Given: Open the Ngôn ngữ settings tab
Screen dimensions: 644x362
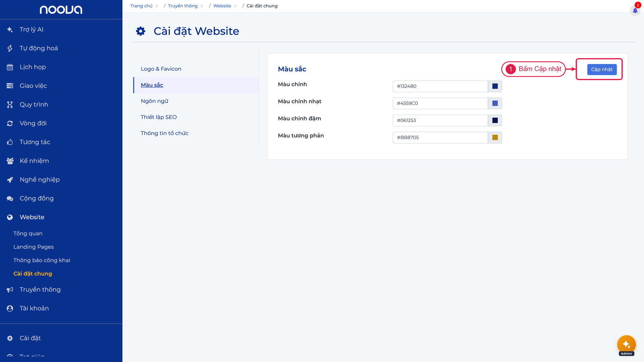Looking at the screenshot, I should pos(155,101).
